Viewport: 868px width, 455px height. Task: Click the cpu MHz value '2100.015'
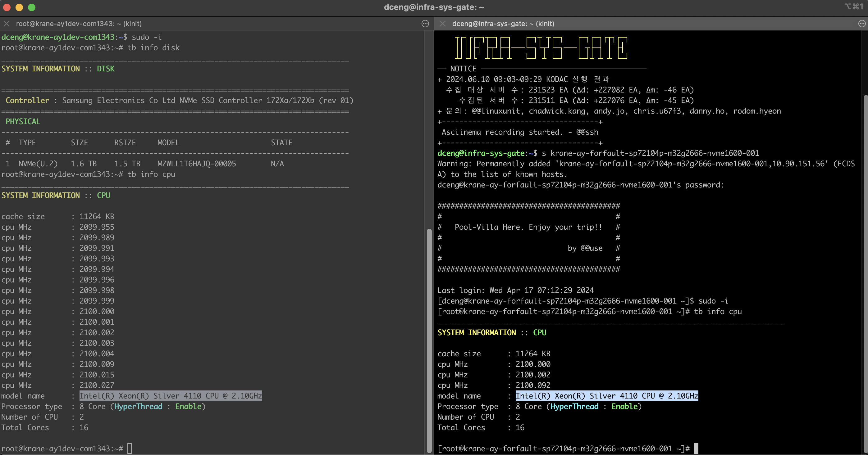(x=97, y=375)
